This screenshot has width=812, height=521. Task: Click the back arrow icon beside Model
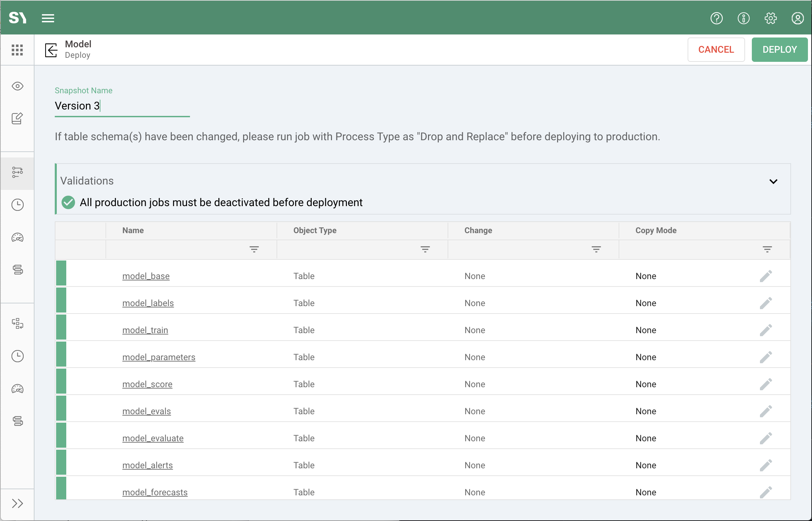click(51, 50)
